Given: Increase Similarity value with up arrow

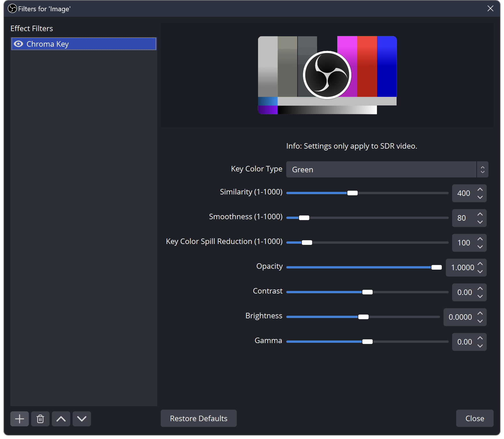Looking at the screenshot, I should [480, 190].
